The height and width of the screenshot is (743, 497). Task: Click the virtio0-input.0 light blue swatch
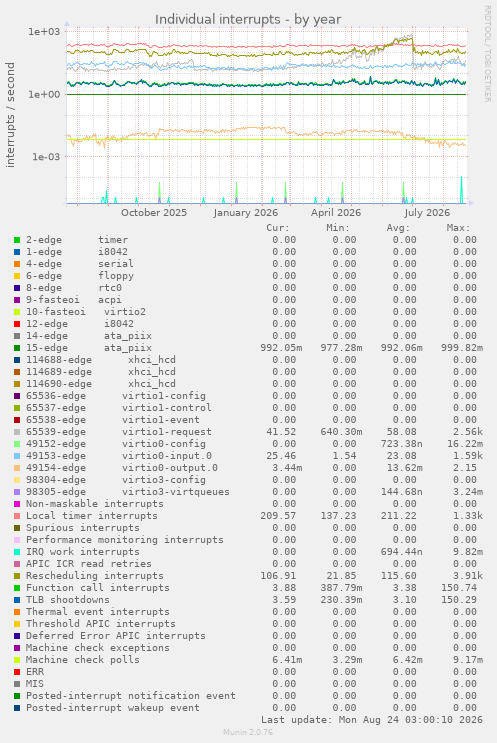(17, 456)
